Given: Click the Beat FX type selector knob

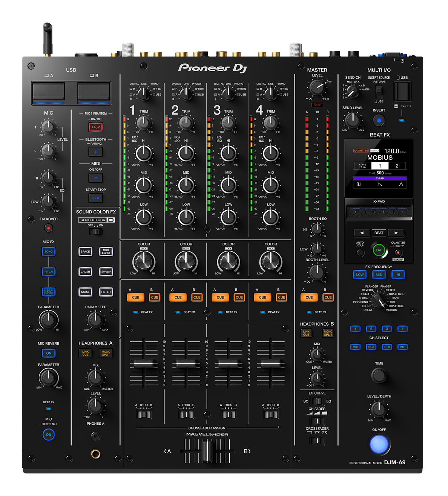Looking at the screenshot, I should [378, 300].
